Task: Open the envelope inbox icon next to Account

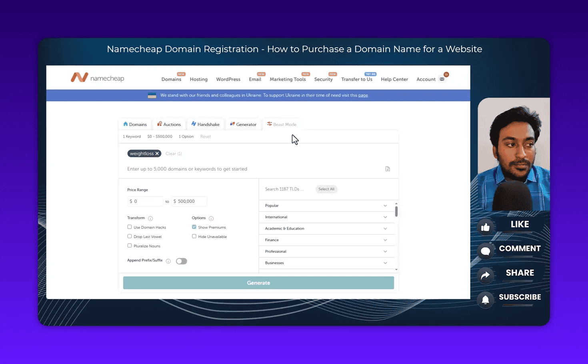Action: tap(442, 79)
